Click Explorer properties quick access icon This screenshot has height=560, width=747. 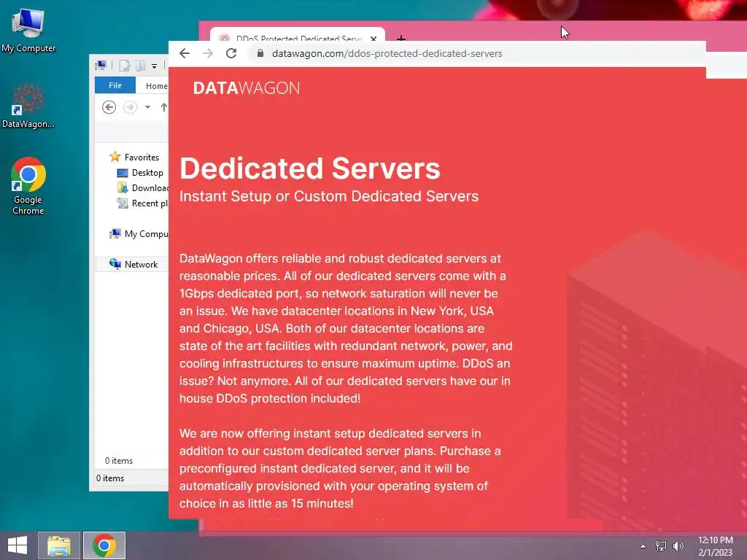point(124,65)
